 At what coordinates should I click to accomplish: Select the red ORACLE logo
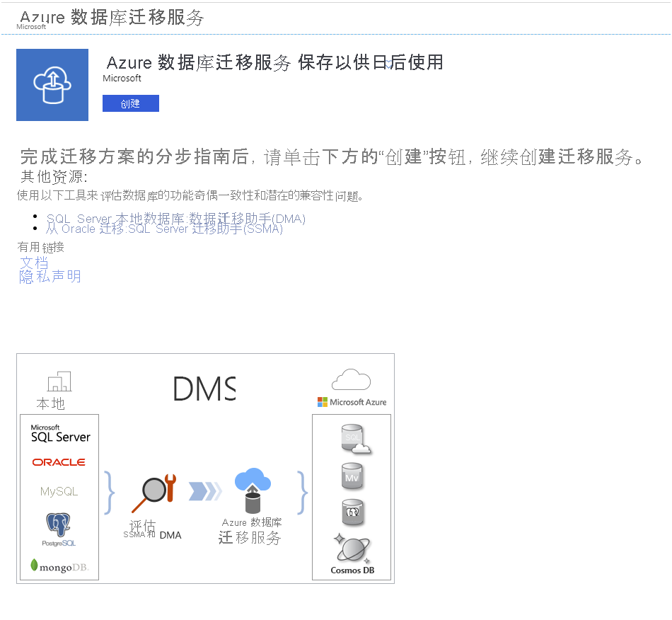[59, 462]
